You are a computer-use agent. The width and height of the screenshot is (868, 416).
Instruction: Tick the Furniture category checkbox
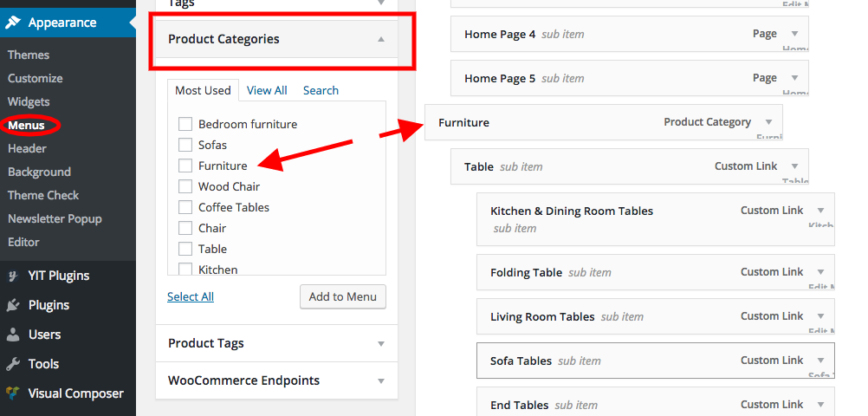tap(185, 166)
